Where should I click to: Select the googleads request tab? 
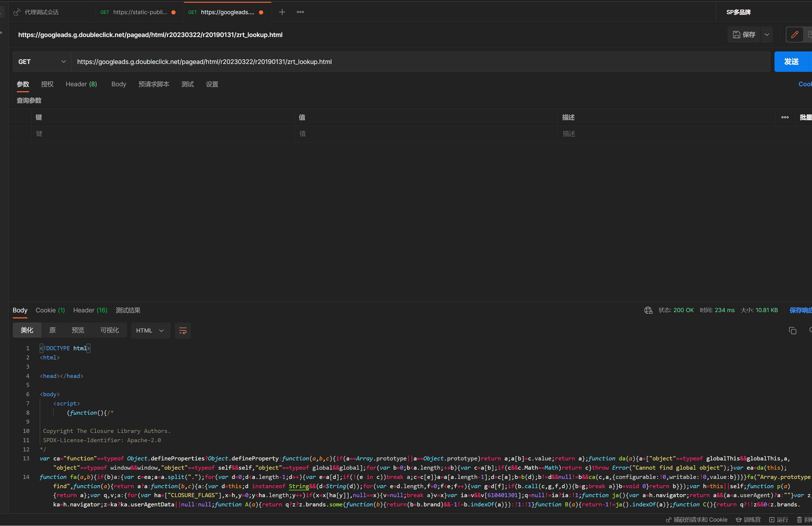(227, 12)
